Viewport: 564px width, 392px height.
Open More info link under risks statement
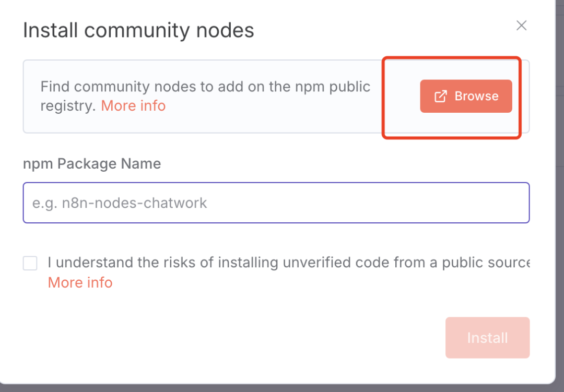point(80,282)
